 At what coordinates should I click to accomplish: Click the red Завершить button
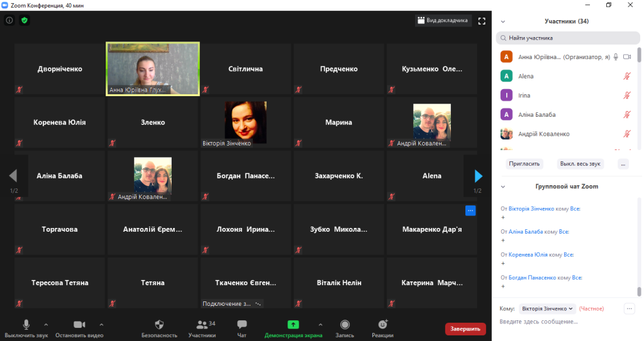[x=465, y=328]
